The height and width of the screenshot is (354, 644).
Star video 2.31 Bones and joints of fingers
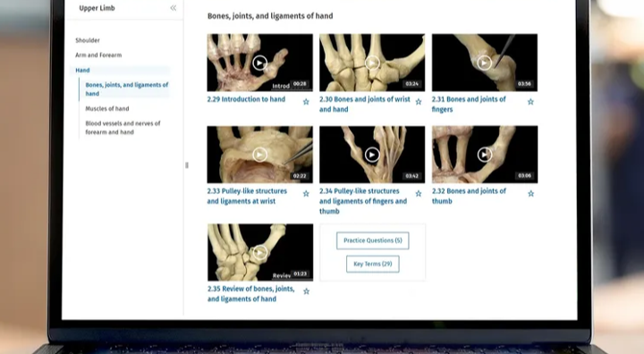click(530, 101)
